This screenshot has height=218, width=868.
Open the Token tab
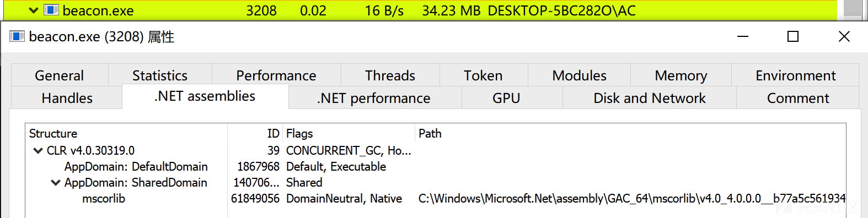click(484, 75)
